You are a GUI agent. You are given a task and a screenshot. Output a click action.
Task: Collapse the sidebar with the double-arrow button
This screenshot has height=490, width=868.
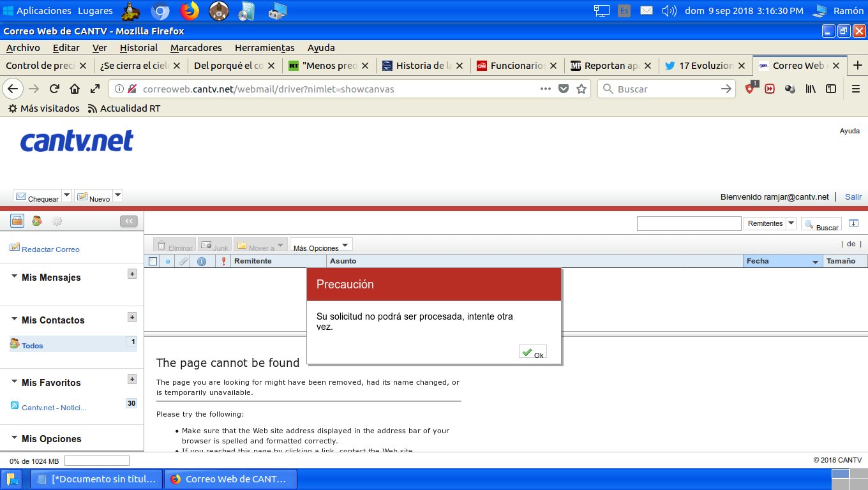point(129,221)
